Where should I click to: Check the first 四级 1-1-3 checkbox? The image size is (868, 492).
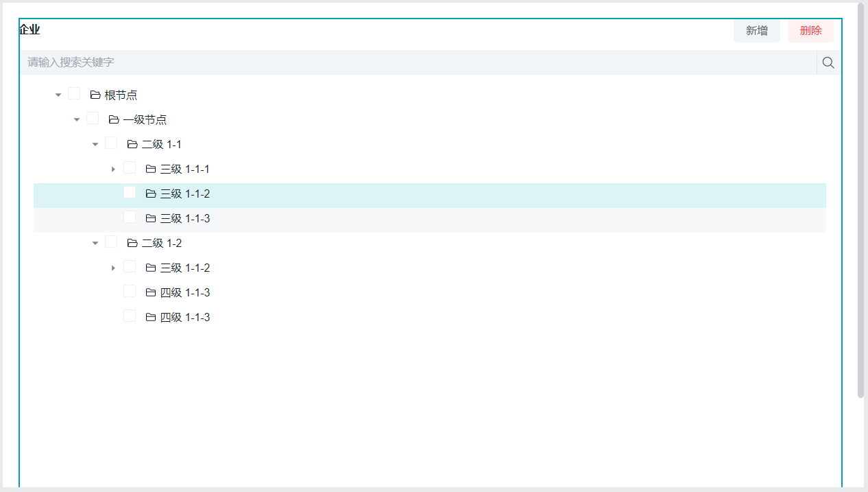[x=130, y=291]
